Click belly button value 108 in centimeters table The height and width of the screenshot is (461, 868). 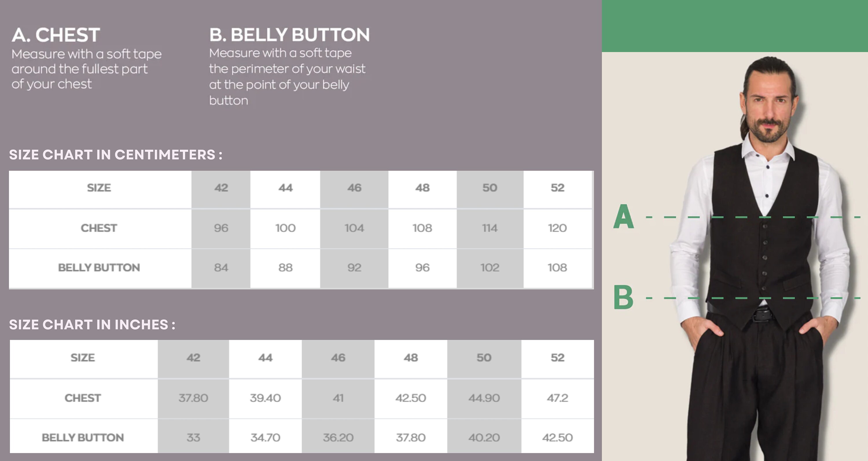coord(557,268)
